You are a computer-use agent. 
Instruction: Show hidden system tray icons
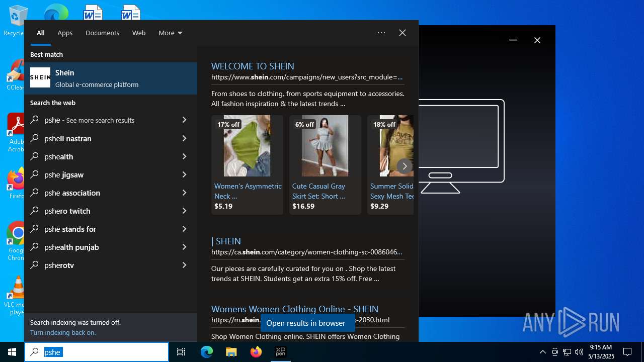543,352
